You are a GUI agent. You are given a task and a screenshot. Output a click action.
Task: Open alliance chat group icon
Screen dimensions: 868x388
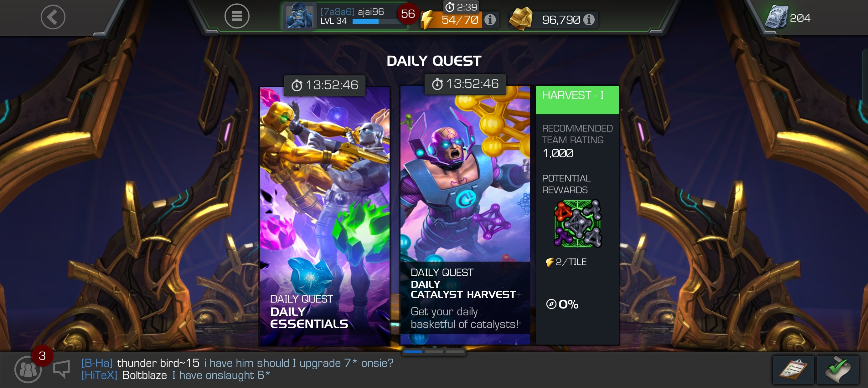click(x=28, y=370)
